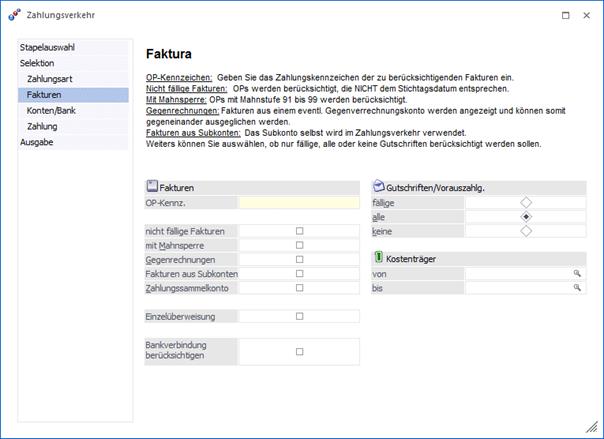Screen dimensions: 604x439
Task: Click the green Kostenträger section icon
Action: [378, 258]
